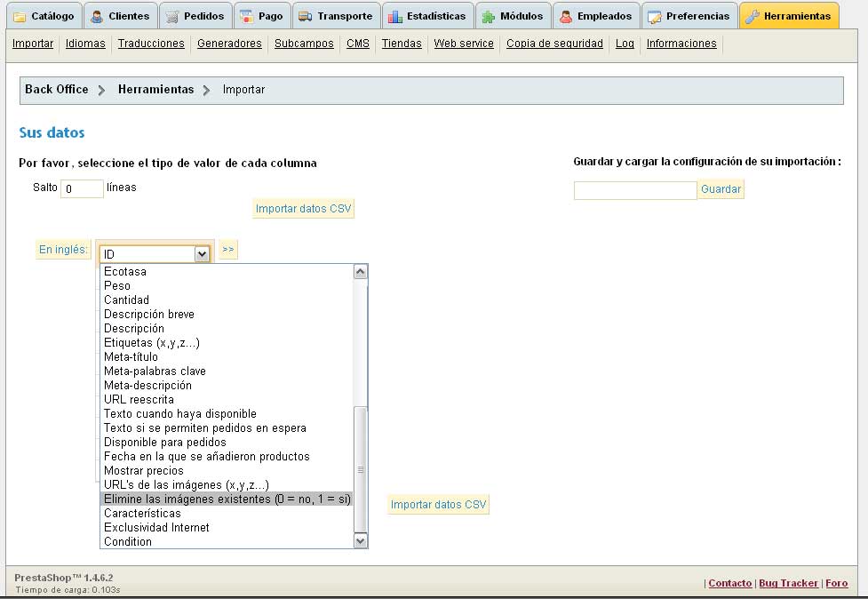Open the Clientes tab
The height and width of the screenshot is (599, 868).
click(121, 16)
